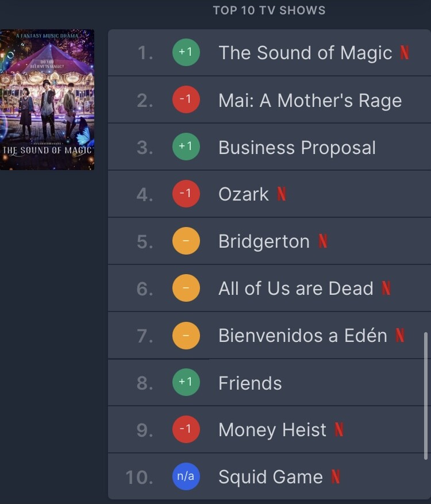The height and width of the screenshot is (504, 431).
Task: Click the Netflix icon beside Bridgerton
Action: 323,241
